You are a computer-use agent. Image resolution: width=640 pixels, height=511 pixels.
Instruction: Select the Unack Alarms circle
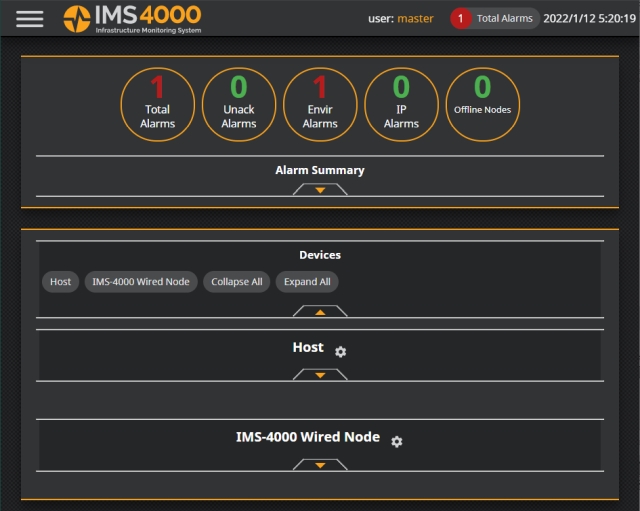pyautogui.click(x=239, y=104)
